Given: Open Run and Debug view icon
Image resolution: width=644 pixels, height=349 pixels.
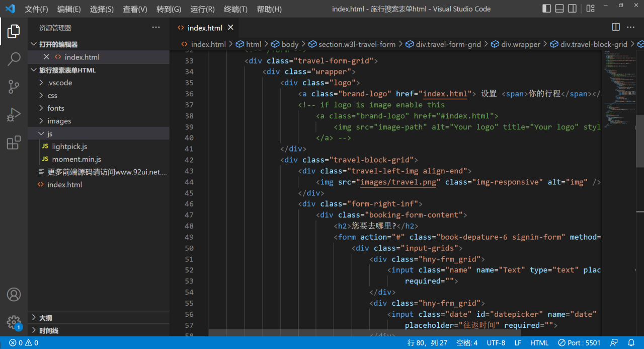Looking at the screenshot, I should pyautogui.click(x=14, y=115).
